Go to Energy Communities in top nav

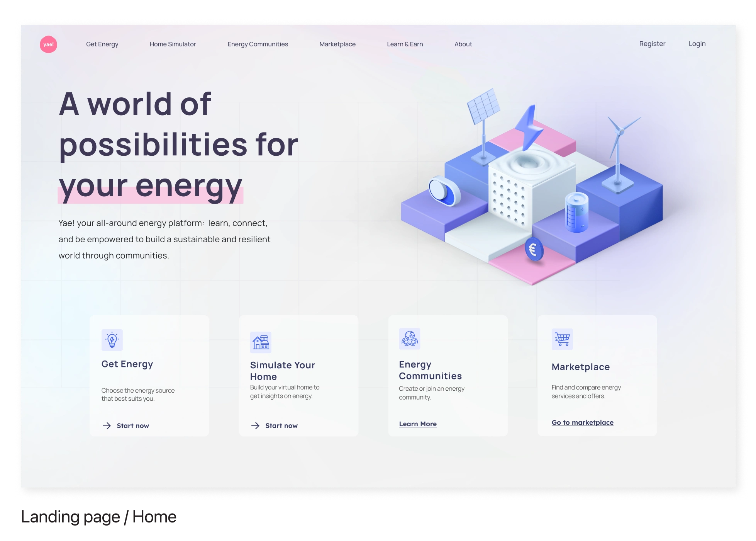pyautogui.click(x=258, y=44)
